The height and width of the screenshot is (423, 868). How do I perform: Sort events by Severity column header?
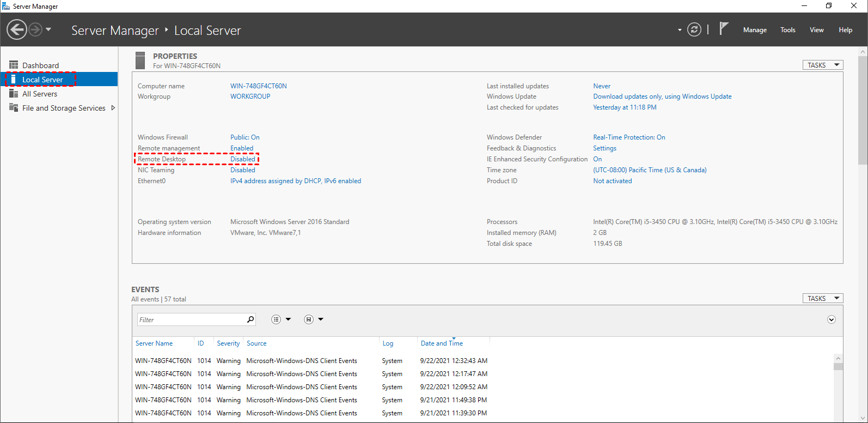click(x=228, y=343)
